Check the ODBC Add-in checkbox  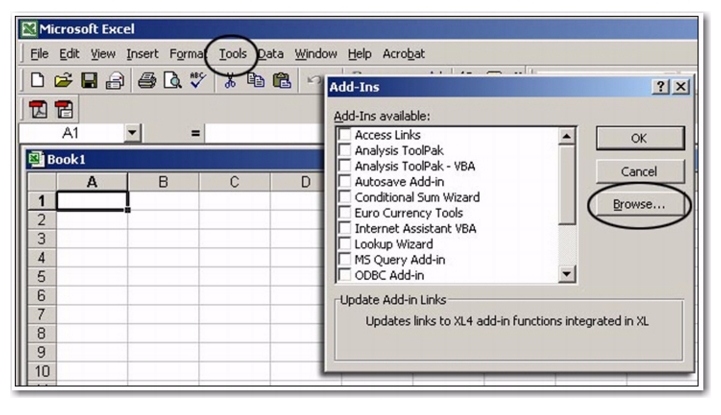click(344, 275)
